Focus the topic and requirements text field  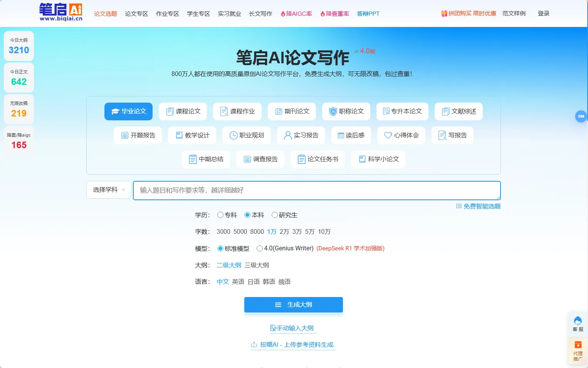click(x=317, y=191)
